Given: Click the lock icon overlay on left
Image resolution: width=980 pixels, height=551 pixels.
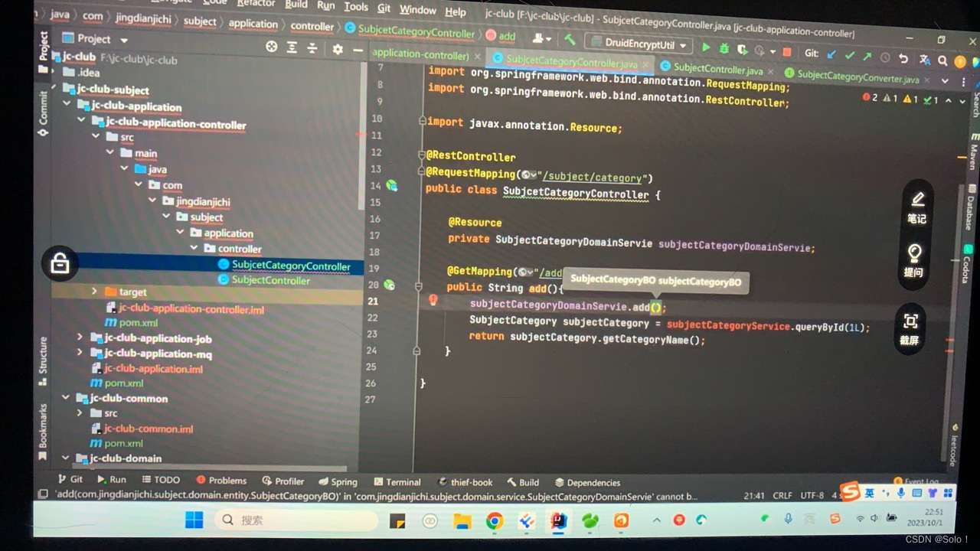Looking at the screenshot, I should pyautogui.click(x=60, y=263).
